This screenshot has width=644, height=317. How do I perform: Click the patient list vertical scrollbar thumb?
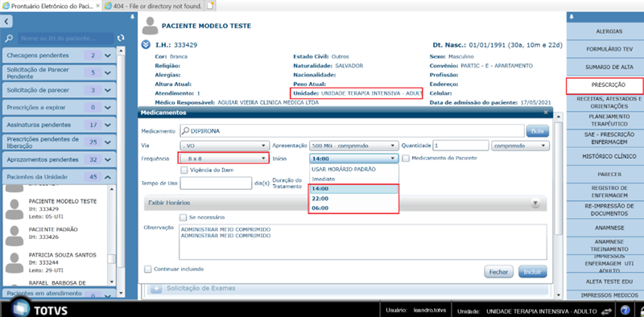[111, 259]
